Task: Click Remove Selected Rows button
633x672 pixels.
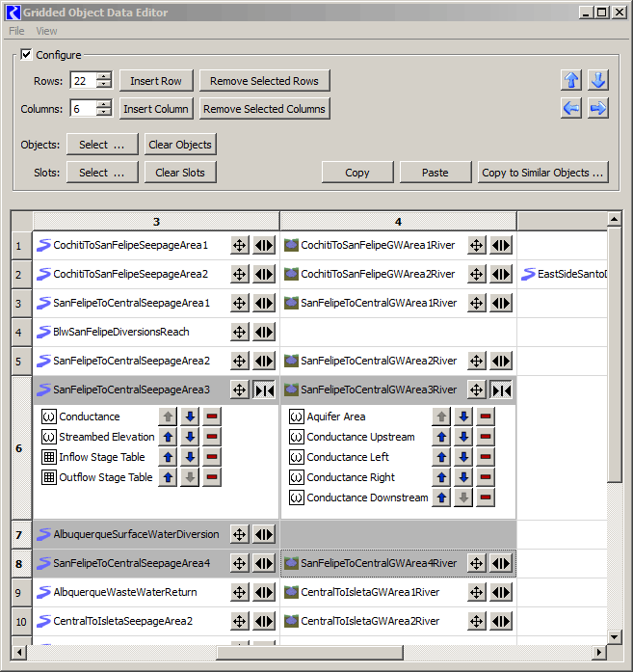Action: pyautogui.click(x=264, y=81)
